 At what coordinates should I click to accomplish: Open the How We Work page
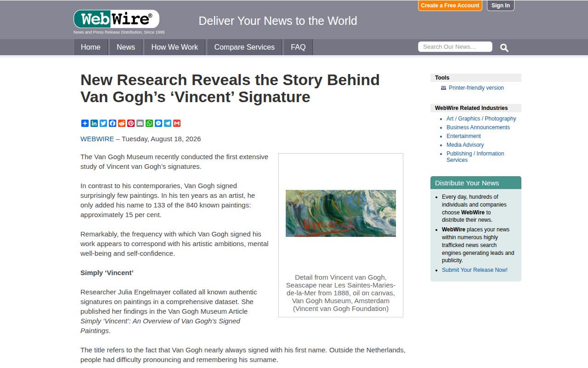pos(175,47)
